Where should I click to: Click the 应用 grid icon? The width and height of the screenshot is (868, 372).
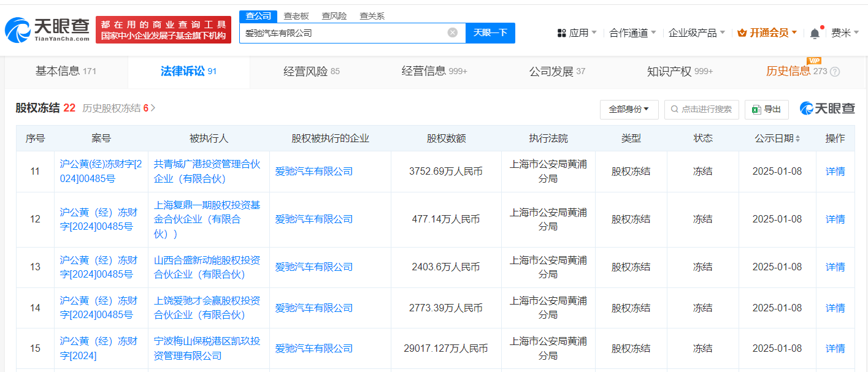click(562, 33)
